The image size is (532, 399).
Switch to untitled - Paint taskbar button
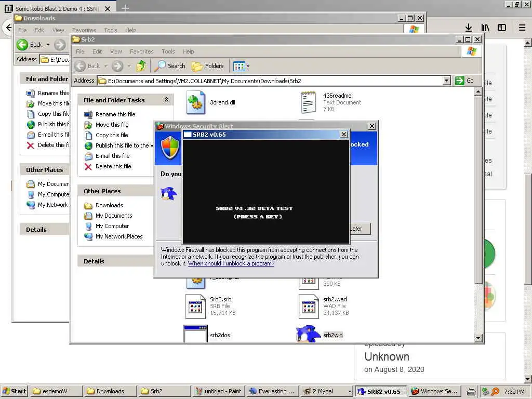point(219,391)
